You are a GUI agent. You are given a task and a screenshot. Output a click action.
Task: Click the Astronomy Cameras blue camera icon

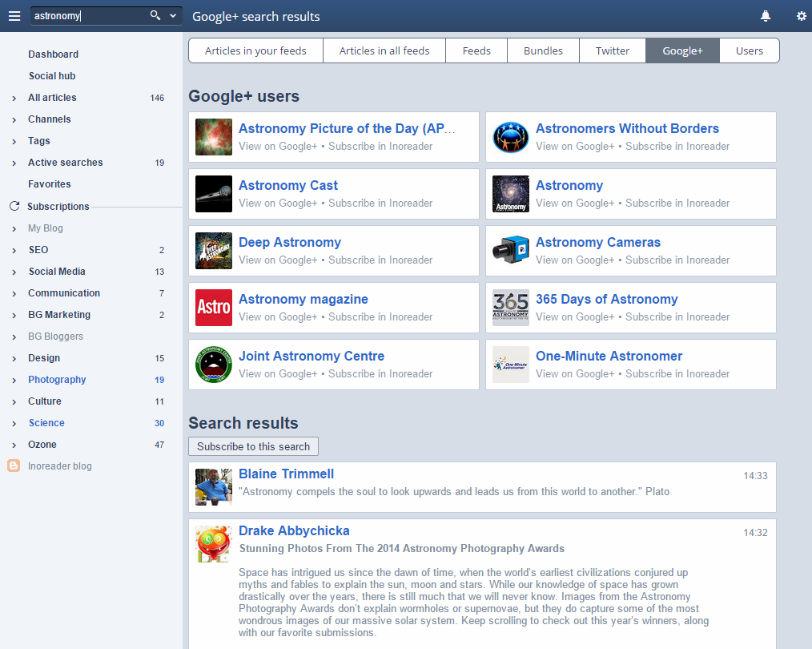click(511, 251)
